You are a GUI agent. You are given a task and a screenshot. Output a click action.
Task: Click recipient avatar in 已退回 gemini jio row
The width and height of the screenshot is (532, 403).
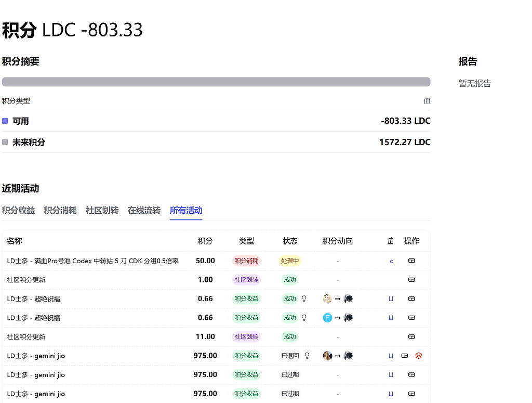click(348, 356)
